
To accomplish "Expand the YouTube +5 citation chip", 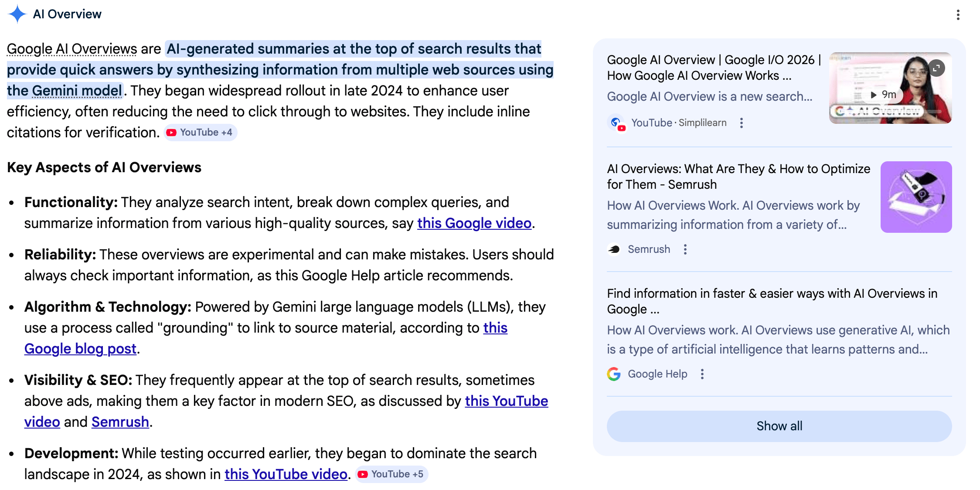I will click(391, 474).
